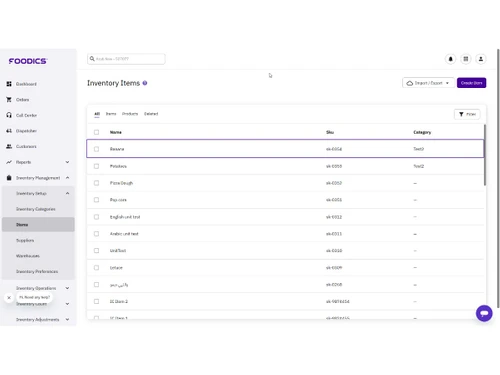This screenshot has width=500, height=375.
Task: Open the Orders link
Action: coord(22,100)
